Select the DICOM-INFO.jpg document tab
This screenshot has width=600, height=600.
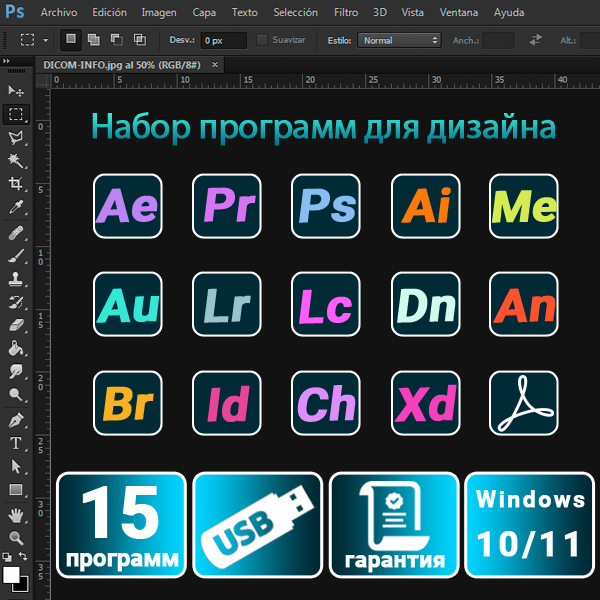coord(130,65)
